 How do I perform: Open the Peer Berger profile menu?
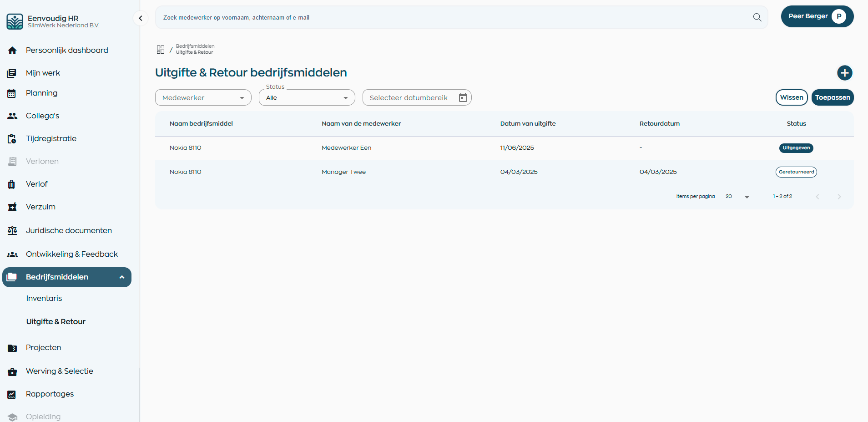(x=817, y=16)
